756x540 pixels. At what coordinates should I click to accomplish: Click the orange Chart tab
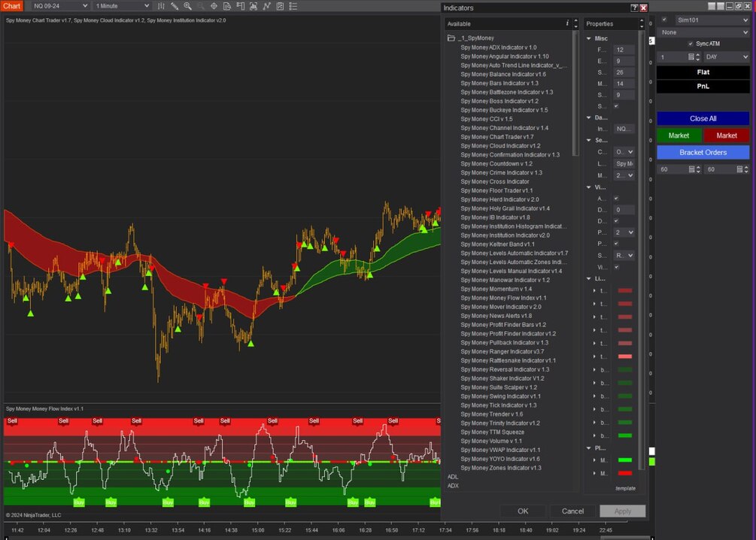[x=11, y=6]
